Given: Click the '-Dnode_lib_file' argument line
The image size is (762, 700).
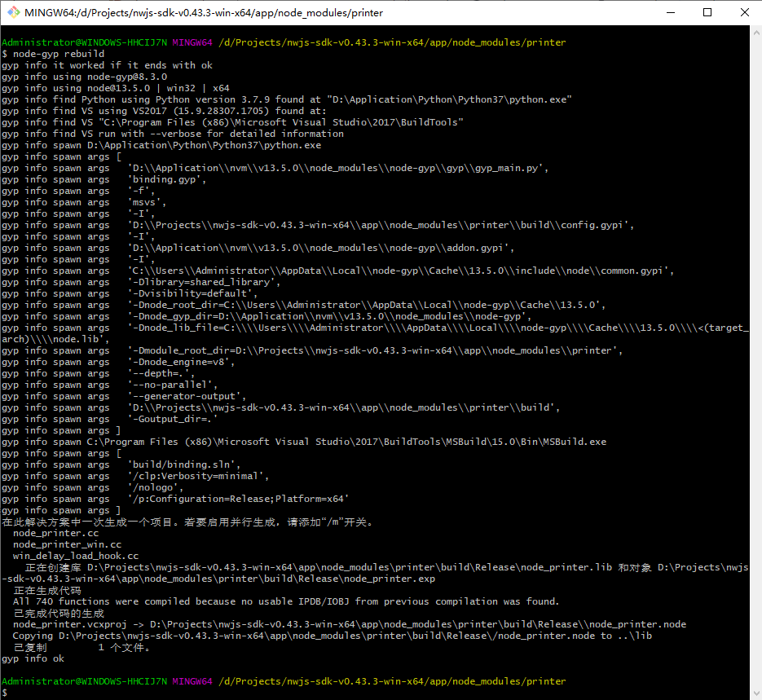Looking at the screenshot, I should 375,333.
